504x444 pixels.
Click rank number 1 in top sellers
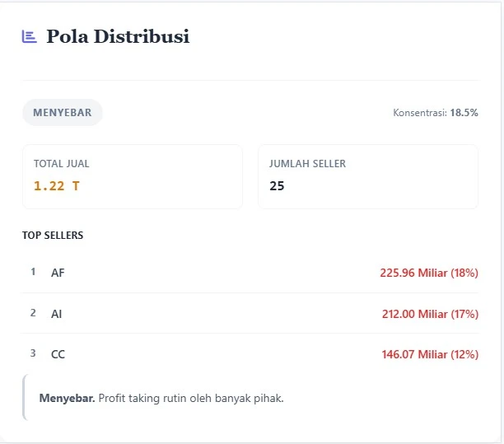coord(33,272)
